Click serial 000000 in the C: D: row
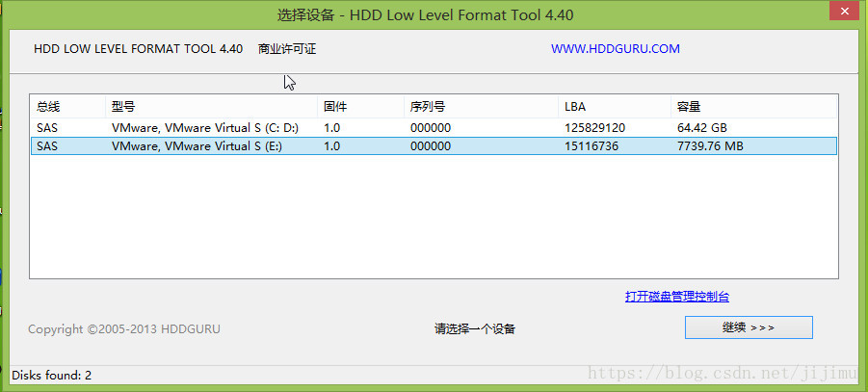 coord(430,128)
